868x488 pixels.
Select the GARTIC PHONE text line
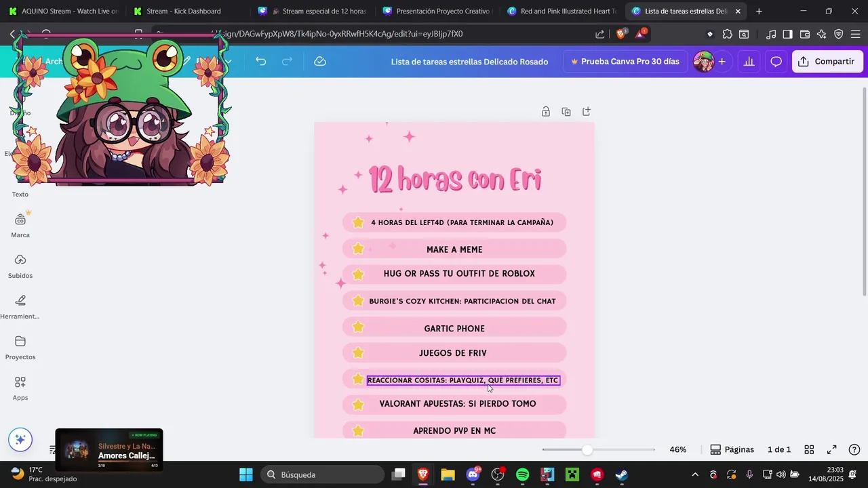click(454, 328)
